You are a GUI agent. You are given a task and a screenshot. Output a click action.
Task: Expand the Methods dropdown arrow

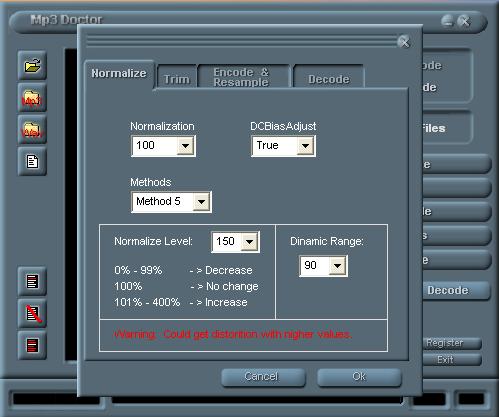pos(201,202)
